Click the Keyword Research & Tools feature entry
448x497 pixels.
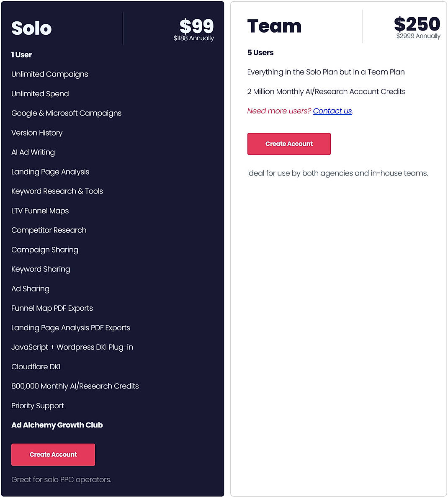(x=57, y=191)
